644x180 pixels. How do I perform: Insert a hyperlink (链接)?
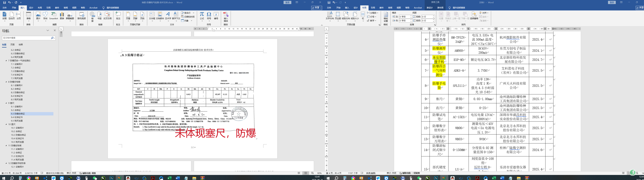pos(92,17)
